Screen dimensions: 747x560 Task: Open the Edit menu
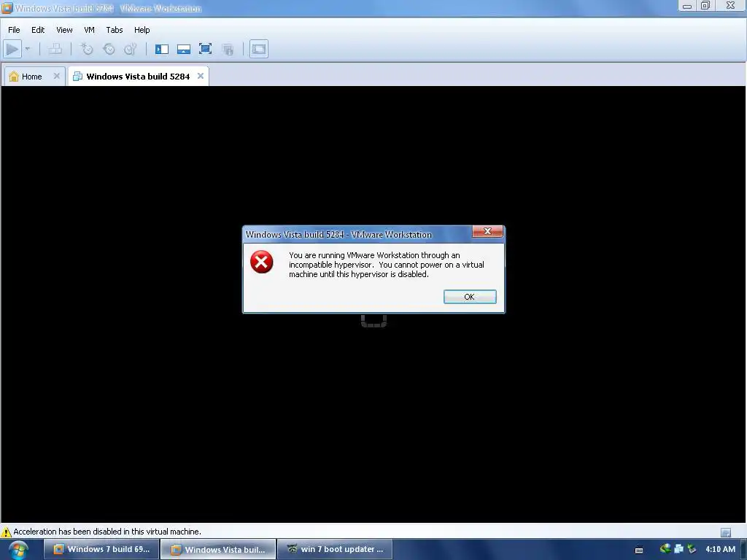[x=38, y=29]
